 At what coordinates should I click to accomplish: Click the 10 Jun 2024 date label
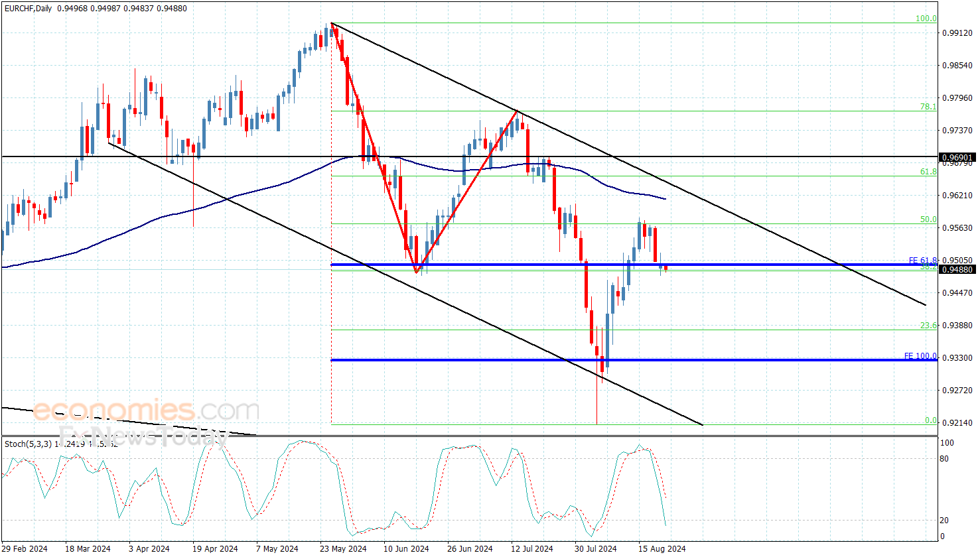(406, 548)
